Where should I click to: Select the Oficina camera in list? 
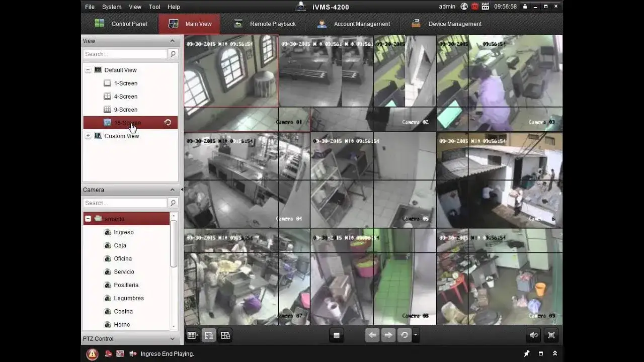(123, 258)
